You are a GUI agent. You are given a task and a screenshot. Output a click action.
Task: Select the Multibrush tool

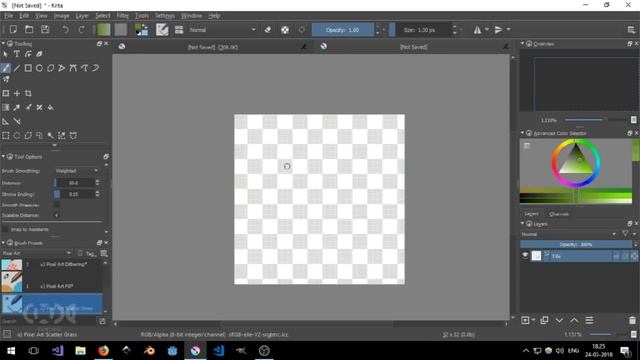pyautogui.click(x=6, y=80)
